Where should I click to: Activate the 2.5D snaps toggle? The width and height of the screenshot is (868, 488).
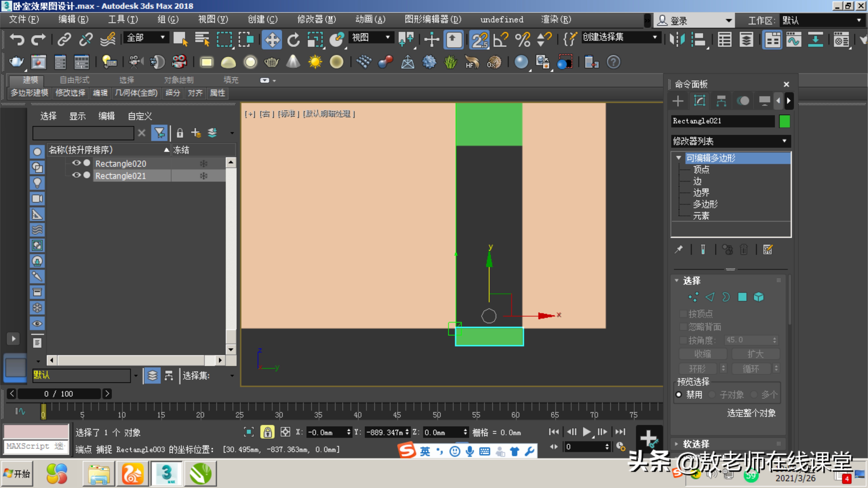pyautogui.click(x=479, y=39)
